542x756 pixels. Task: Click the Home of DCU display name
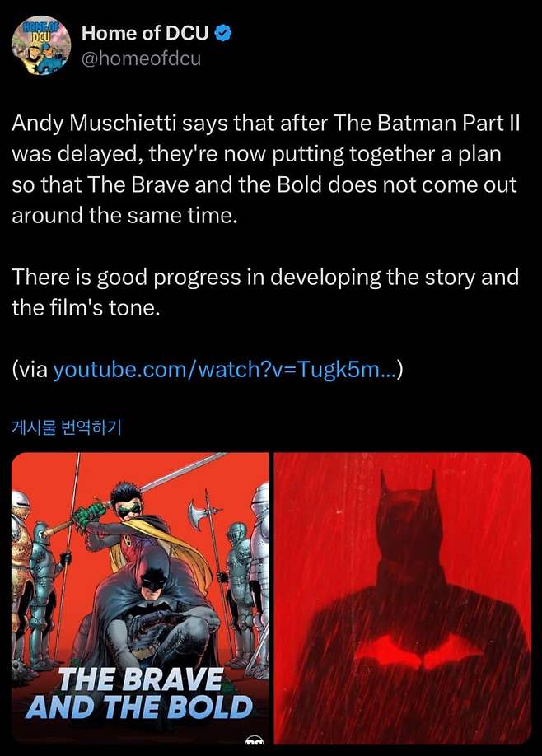pos(145,33)
